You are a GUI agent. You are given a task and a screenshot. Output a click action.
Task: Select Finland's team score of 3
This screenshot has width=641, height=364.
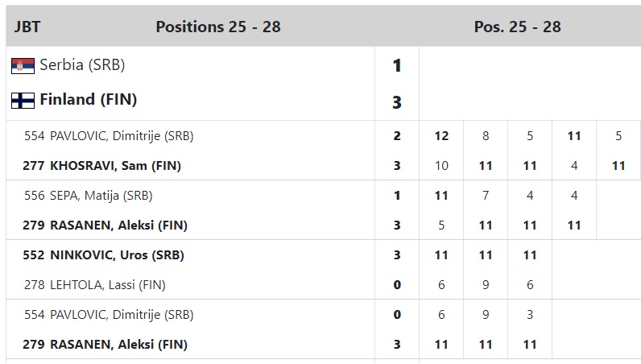(x=397, y=102)
